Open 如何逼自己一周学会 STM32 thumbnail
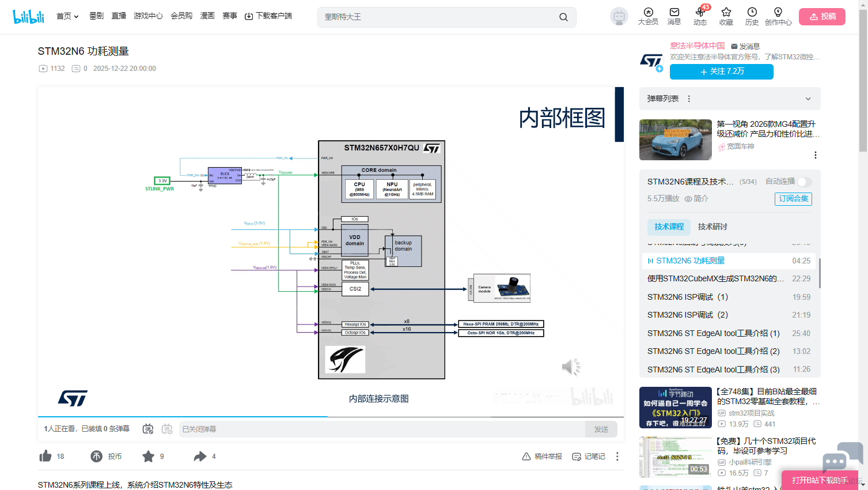Image resolution: width=868 pixels, height=490 pixels. pos(676,408)
